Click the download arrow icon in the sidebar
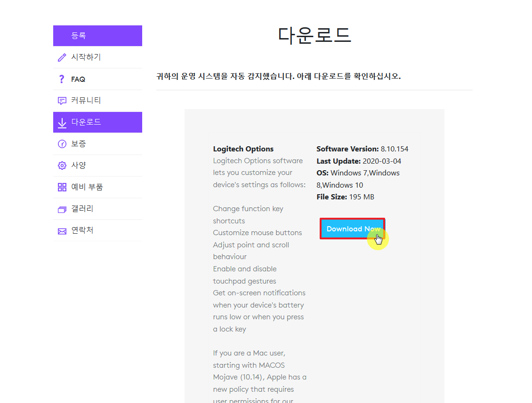The image size is (532, 403). click(x=62, y=123)
